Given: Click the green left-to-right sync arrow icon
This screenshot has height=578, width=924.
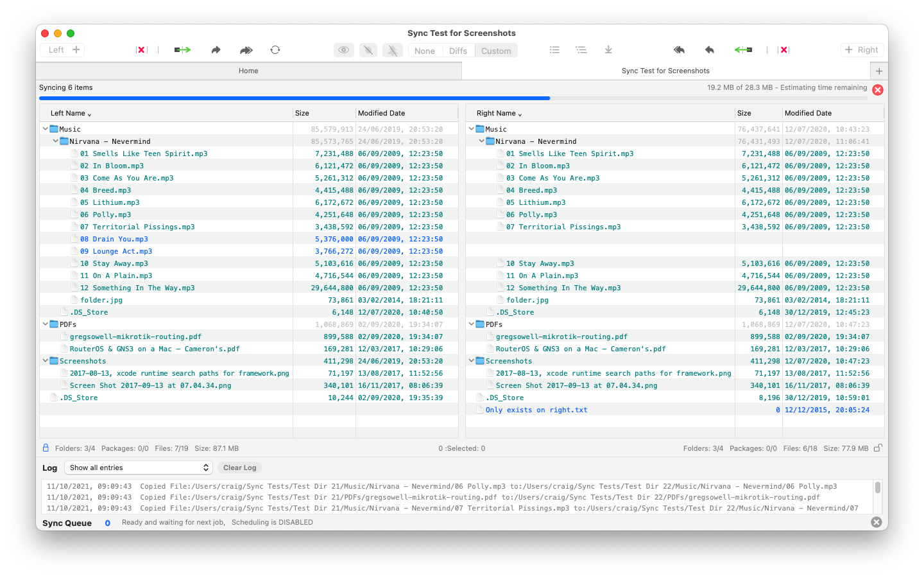Looking at the screenshot, I should pos(182,50).
